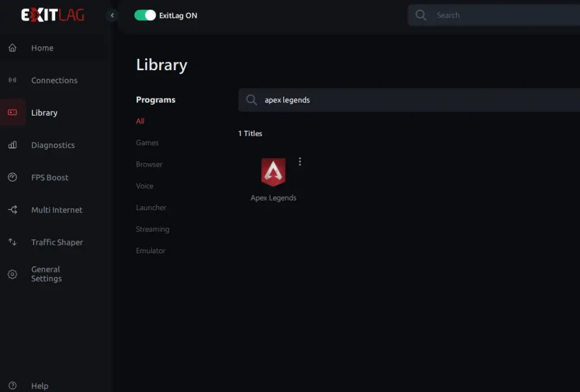Select the All programs filter
The image size is (580, 392).
pyautogui.click(x=140, y=121)
